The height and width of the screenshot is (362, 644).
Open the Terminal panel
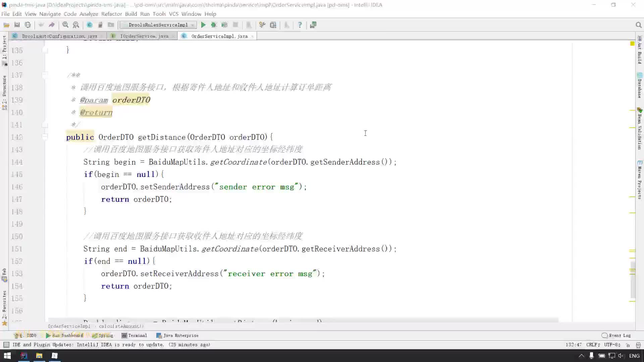click(137, 335)
